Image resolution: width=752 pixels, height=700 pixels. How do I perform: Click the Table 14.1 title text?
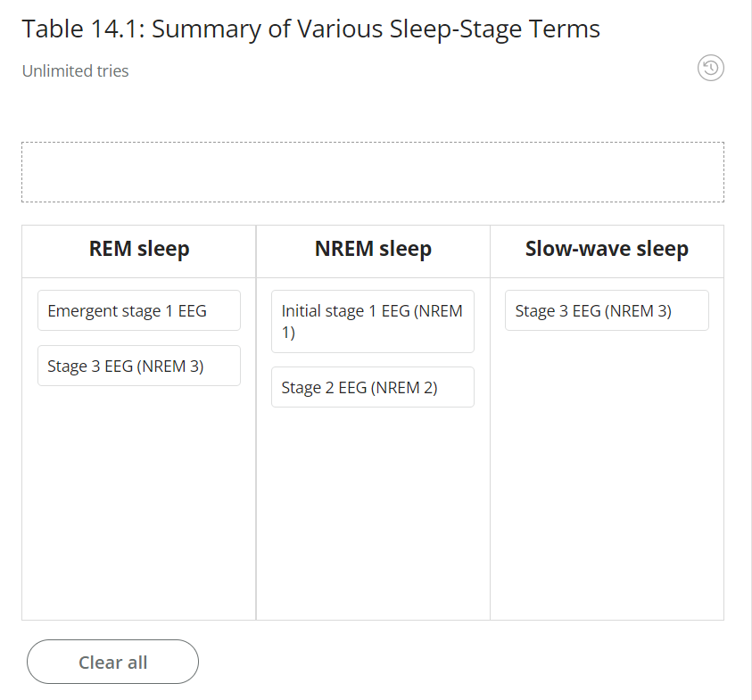pyautogui.click(x=310, y=29)
